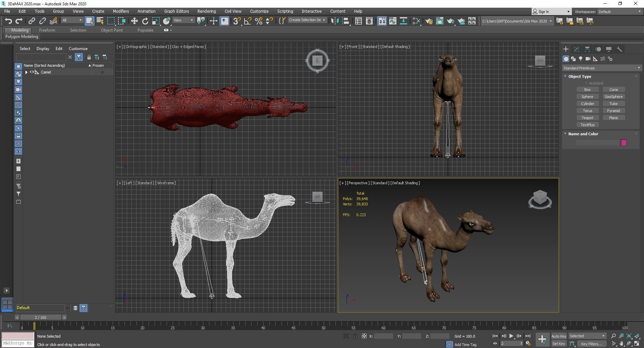Viewport: 644px width, 348px height.
Task: Toggle Maximize Viewport icon
Action: 637,344
